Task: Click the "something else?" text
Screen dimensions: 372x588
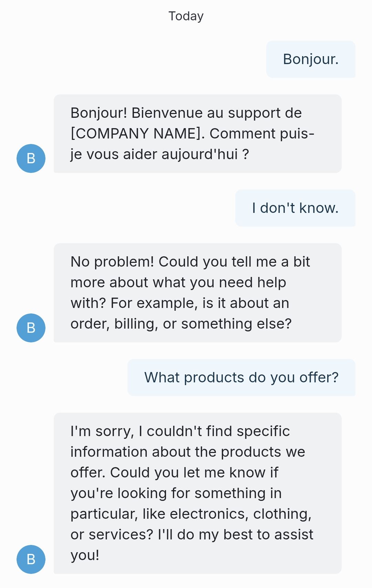Action: (236, 324)
